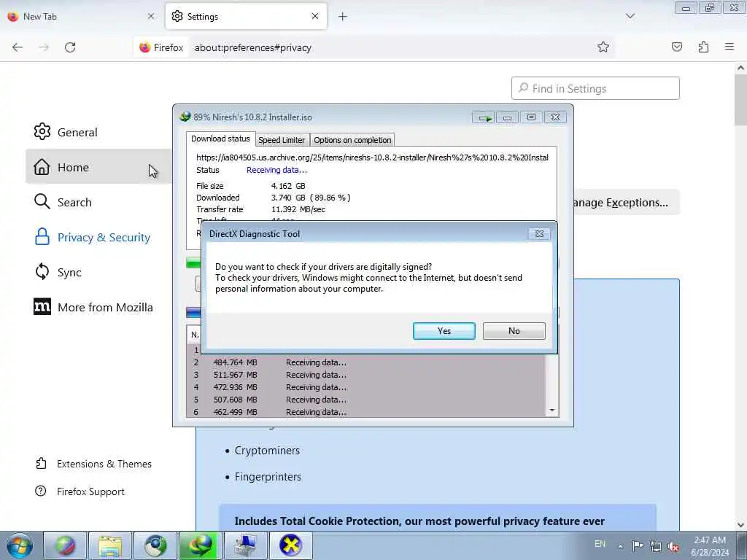747x560 pixels.
Task: Click the network tray icon
Action: pyautogui.click(x=656, y=546)
